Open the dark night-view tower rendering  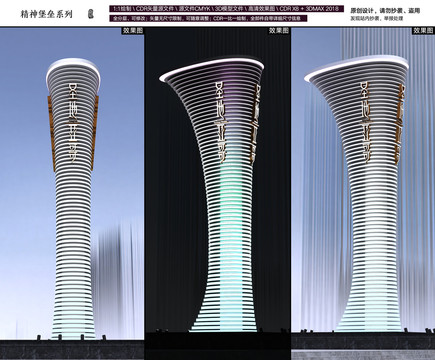click(218, 194)
